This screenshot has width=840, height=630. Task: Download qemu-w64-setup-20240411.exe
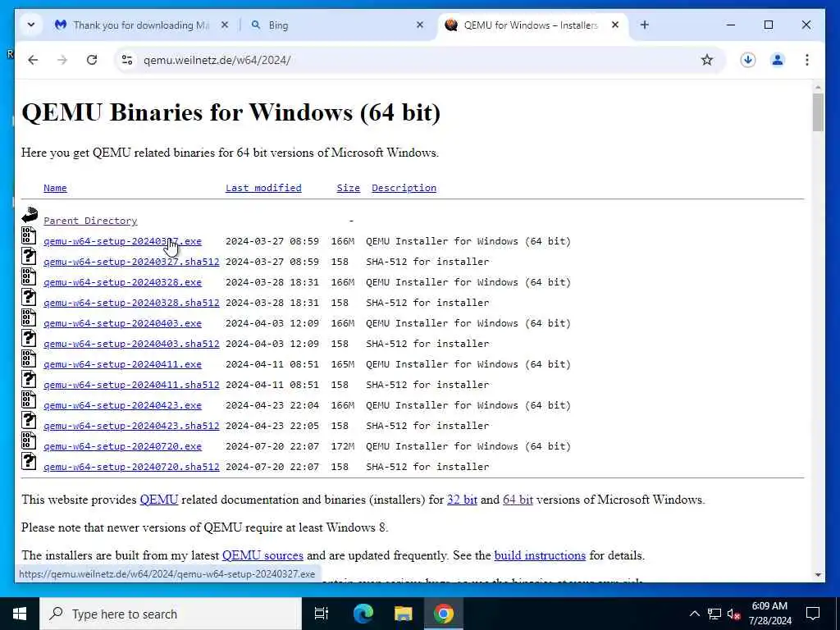123,364
